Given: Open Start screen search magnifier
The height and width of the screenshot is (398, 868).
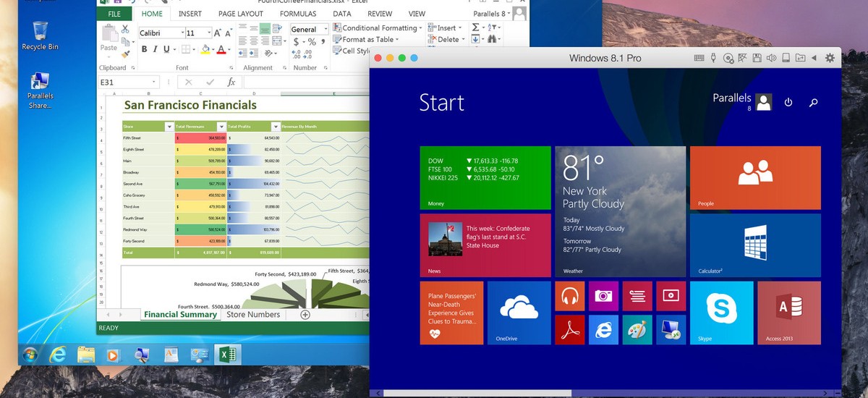Looking at the screenshot, I should [x=813, y=103].
